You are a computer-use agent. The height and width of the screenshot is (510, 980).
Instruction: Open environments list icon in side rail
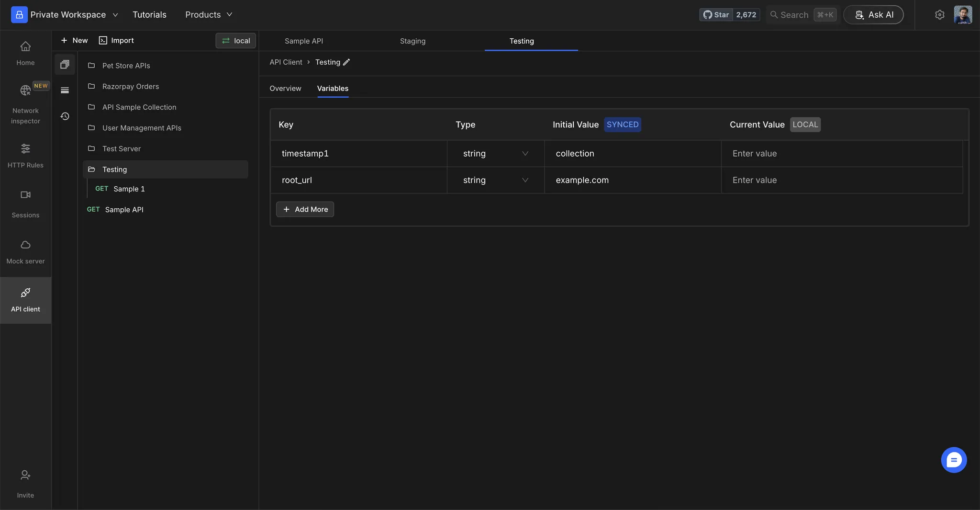point(65,91)
